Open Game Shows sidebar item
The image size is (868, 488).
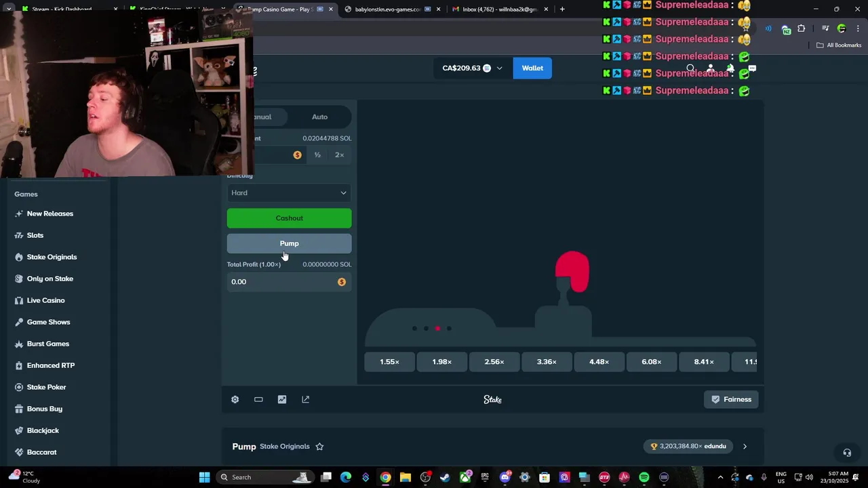click(48, 323)
